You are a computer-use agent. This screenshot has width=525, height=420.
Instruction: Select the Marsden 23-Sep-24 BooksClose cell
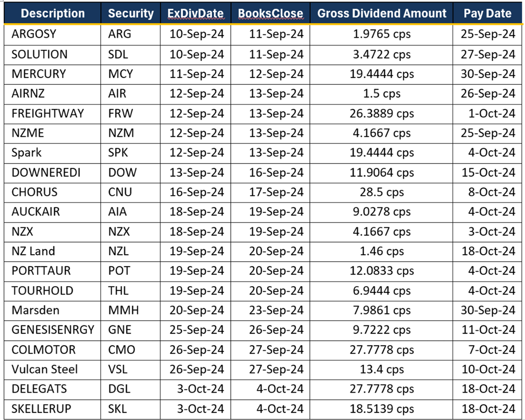tap(276, 310)
